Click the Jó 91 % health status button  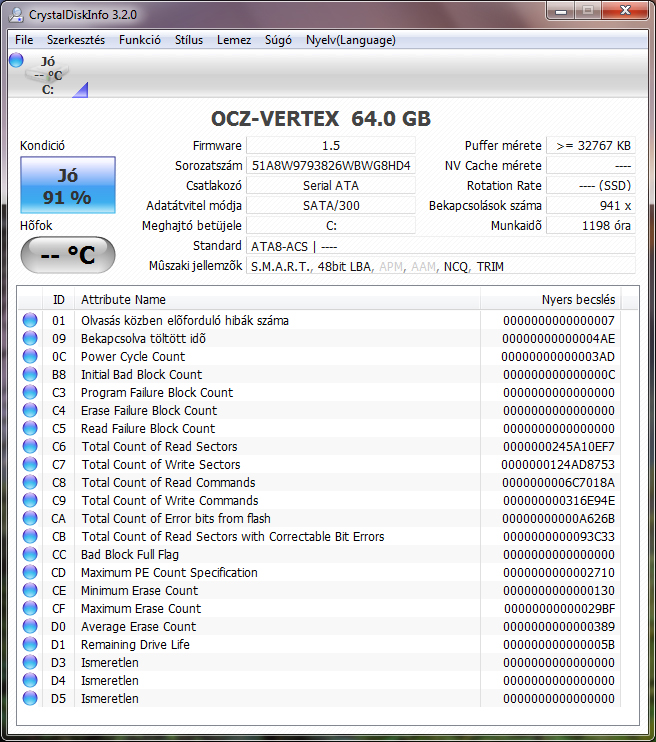(x=68, y=185)
